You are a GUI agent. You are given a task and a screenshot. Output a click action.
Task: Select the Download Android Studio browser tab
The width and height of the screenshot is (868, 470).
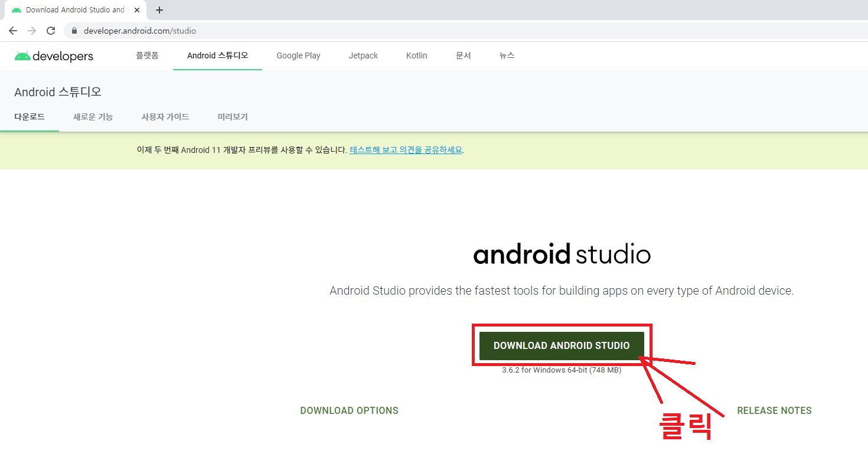[76, 10]
